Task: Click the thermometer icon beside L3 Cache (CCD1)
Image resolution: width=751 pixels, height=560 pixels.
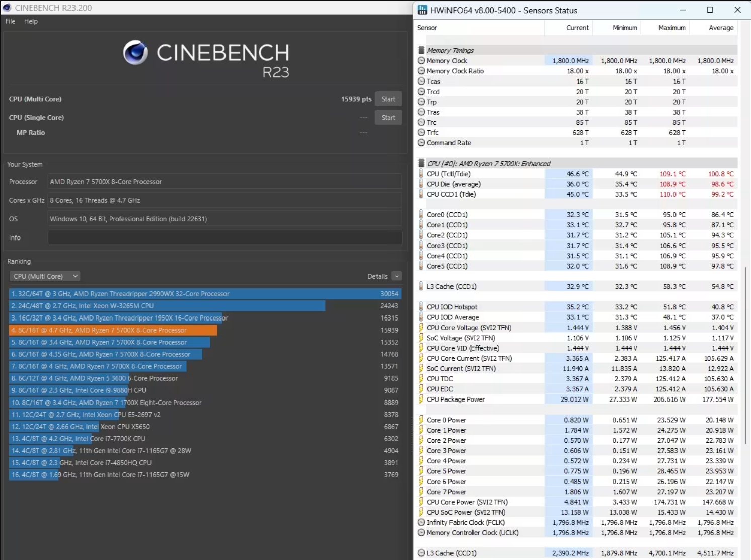Action: [421, 286]
